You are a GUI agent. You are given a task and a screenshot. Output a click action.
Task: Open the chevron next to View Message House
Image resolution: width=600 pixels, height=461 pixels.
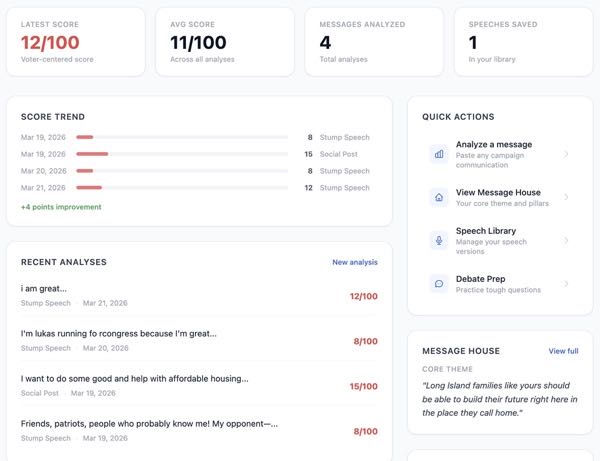566,197
